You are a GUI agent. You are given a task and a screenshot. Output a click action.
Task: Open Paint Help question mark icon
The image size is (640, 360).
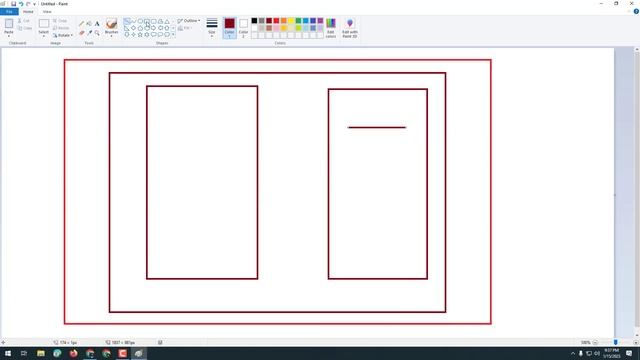[x=636, y=11]
